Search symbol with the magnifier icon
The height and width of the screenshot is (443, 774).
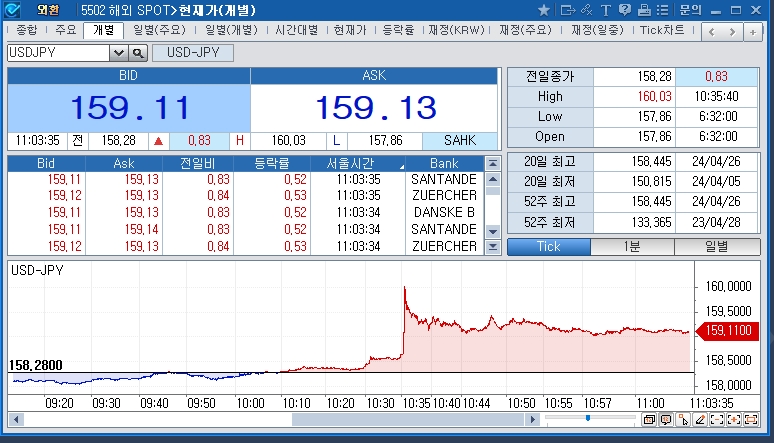click(x=138, y=53)
